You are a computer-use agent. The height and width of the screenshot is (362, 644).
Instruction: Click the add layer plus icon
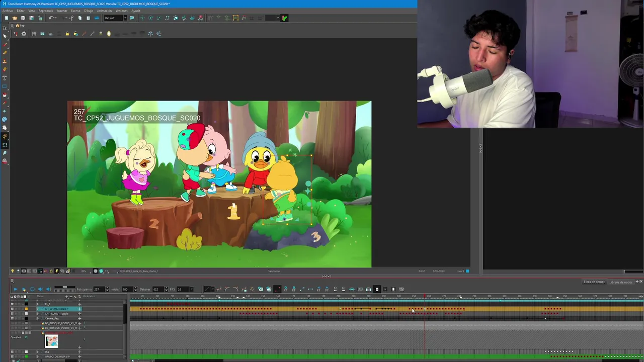[x=67, y=297]
